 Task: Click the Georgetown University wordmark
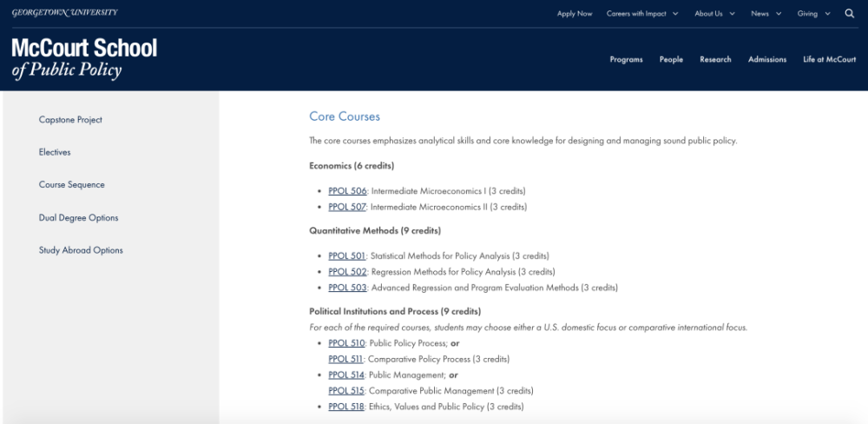pos(65,13)
